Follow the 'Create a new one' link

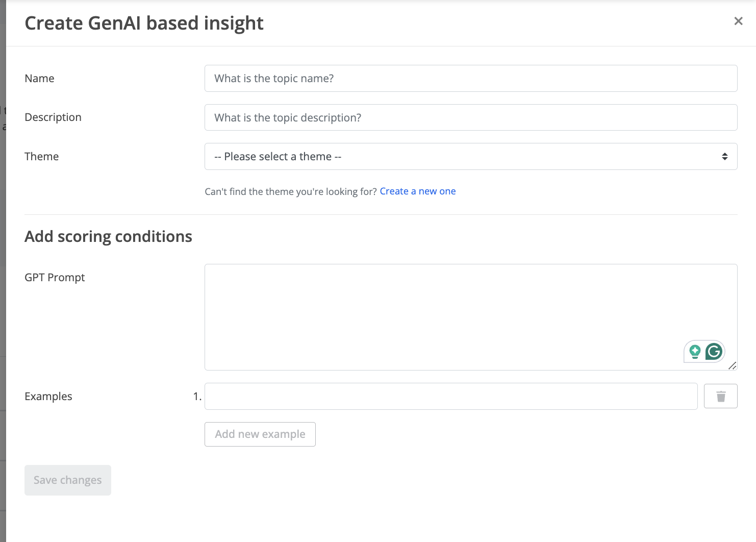point(418,191)
